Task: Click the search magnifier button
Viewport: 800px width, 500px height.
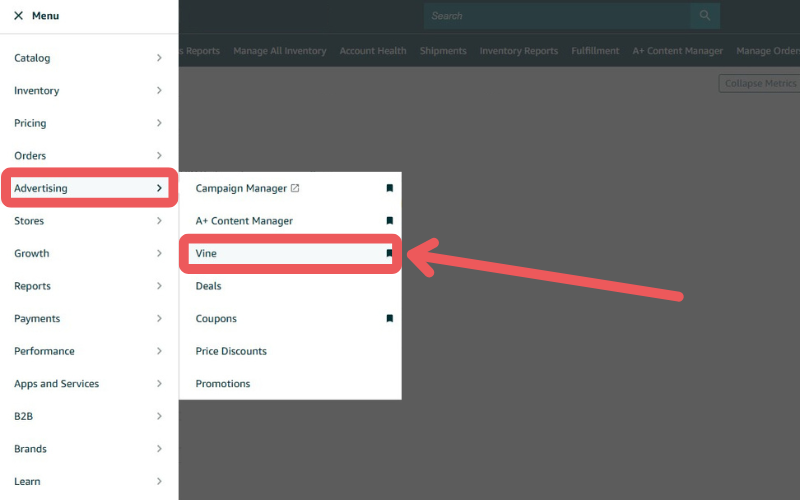Action: click(705, 16)
